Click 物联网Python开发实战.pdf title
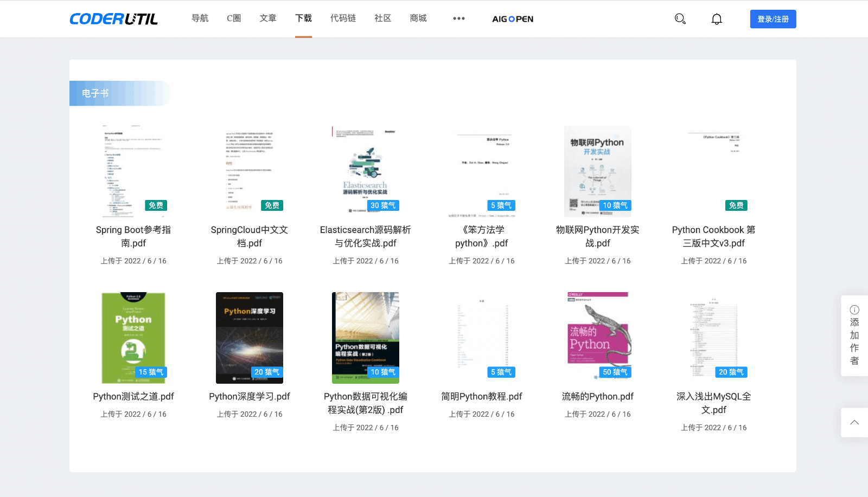868x497 pixels. tap(598, 236)
